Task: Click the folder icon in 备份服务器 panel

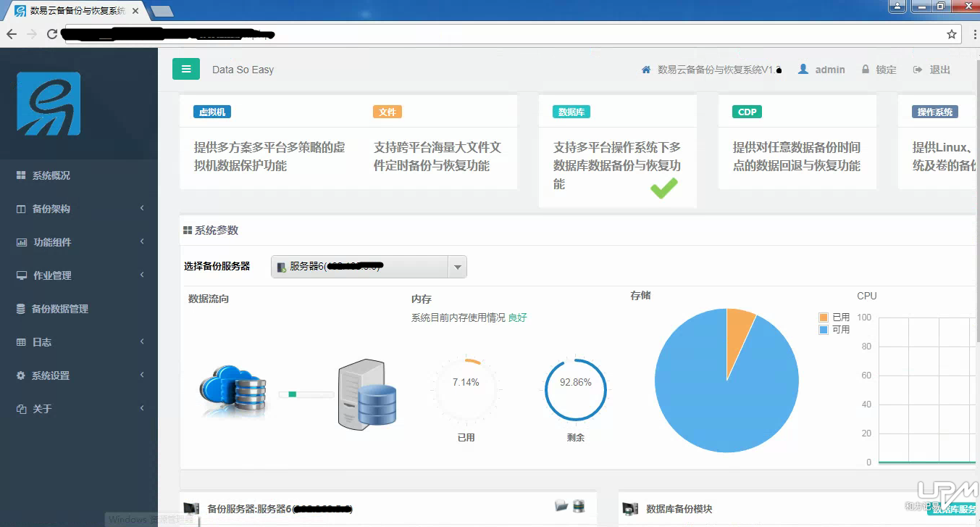Action: (561, 506)
